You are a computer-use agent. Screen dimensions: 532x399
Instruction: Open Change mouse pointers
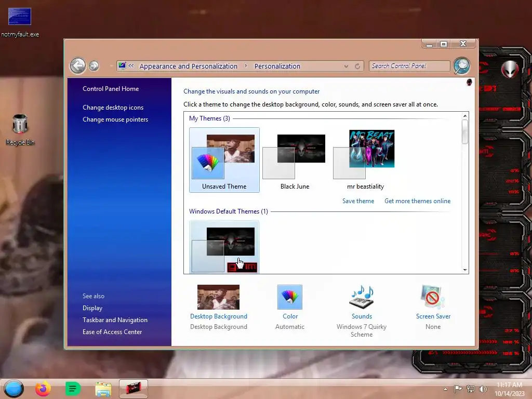click(x=115, y=119)
